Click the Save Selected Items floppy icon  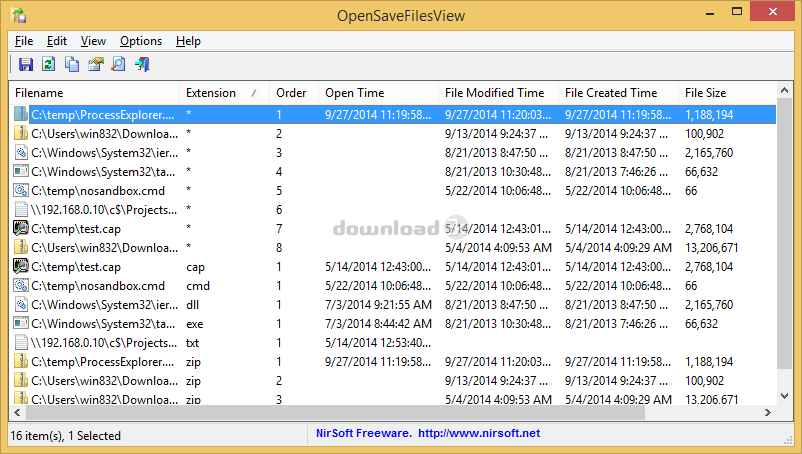pos(26,64)
